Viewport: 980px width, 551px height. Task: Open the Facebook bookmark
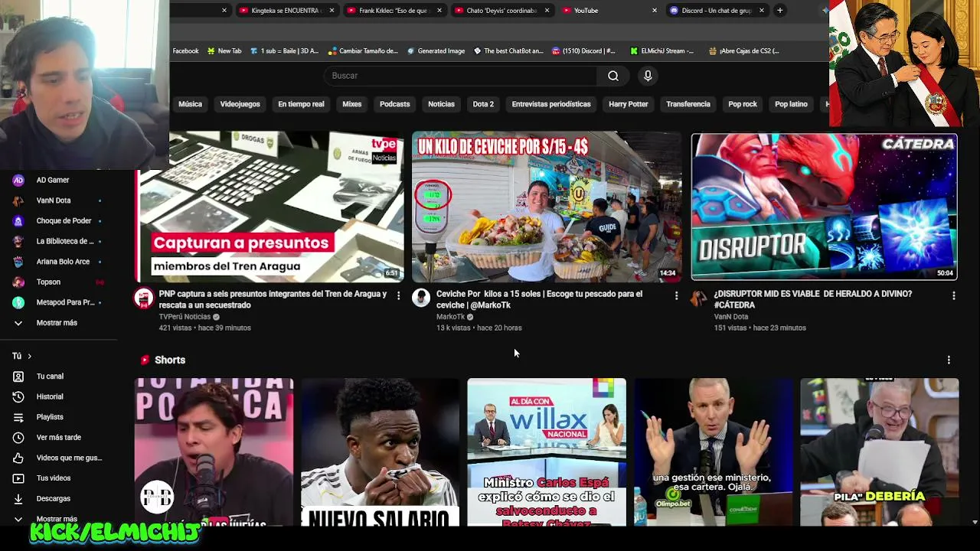pyautogui.click(x=185, y=51)
